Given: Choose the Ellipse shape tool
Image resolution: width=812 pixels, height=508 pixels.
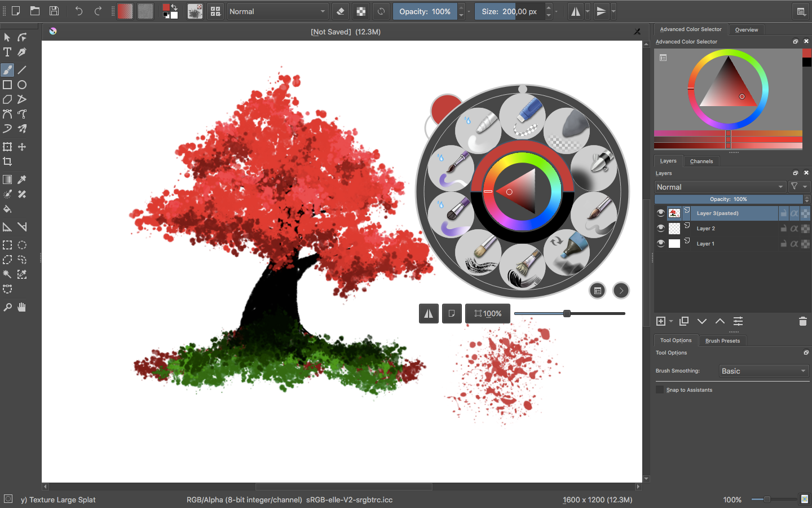Looking at the screenshot, I should (x=22, y=85).
